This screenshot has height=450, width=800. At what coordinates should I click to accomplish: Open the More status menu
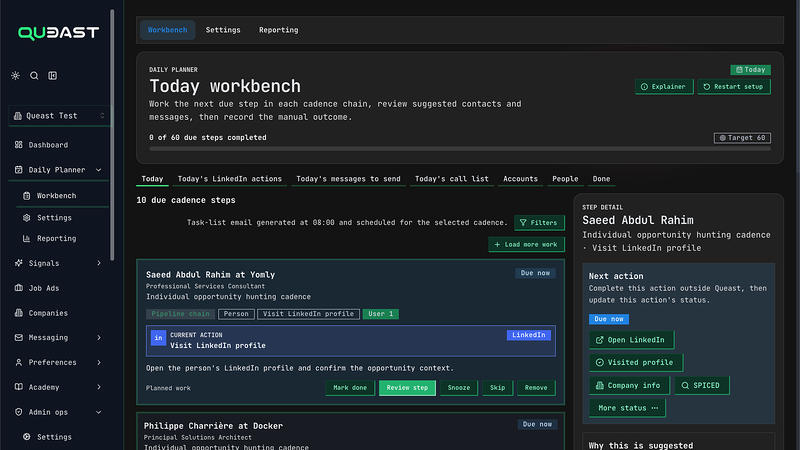click(x=627, y=408)
